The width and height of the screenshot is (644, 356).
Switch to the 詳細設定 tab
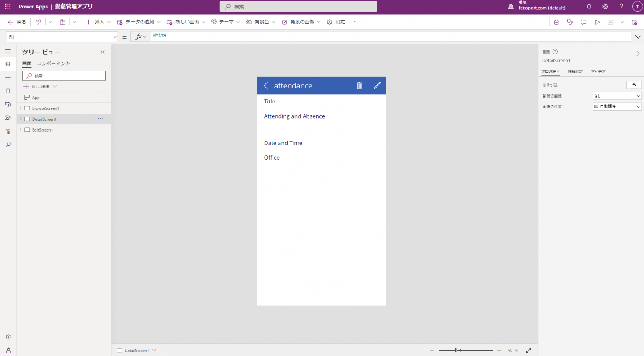(575, 72)
